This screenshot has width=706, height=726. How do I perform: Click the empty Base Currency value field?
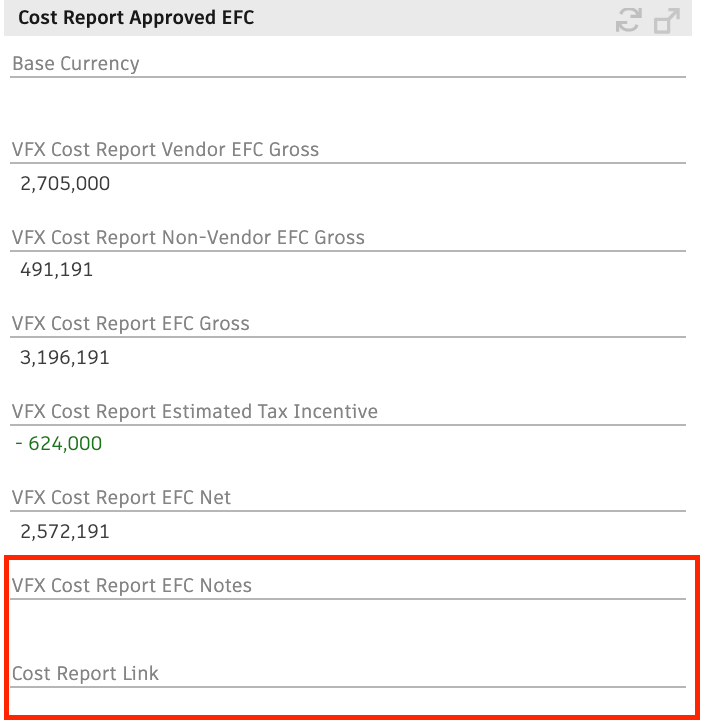[x=348, y=99]
